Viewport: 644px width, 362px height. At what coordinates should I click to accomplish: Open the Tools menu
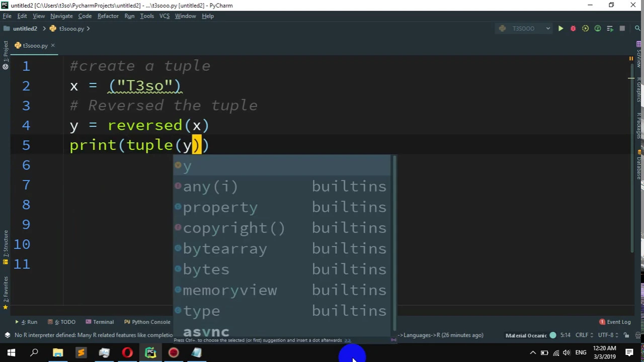tap(147, 16)
